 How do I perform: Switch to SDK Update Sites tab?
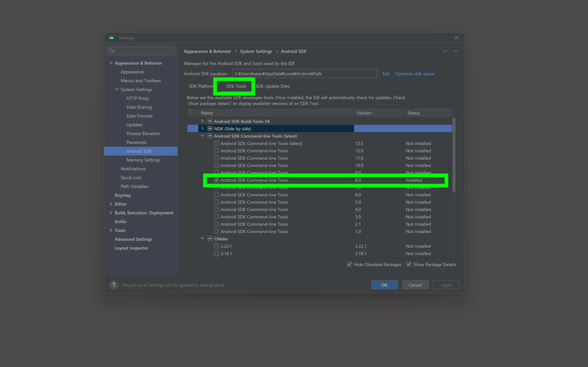pyautogui.click(x=272, y=86)
